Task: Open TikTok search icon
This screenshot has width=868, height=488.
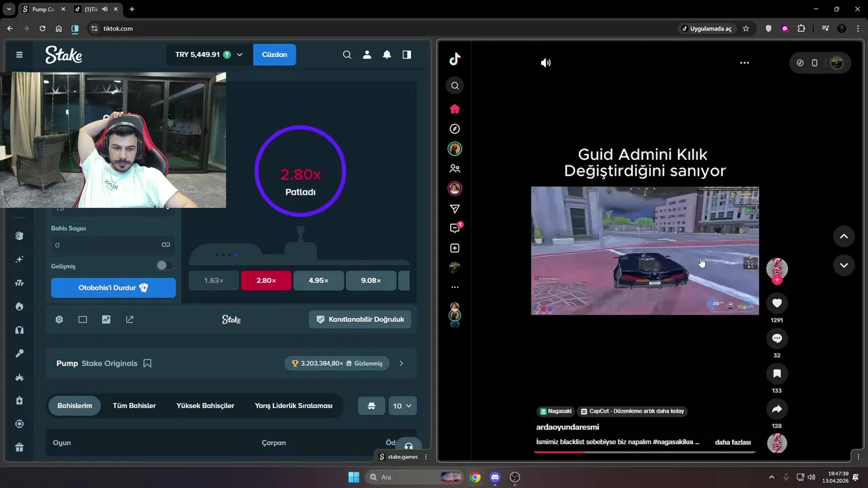Action: pos(455,85)
